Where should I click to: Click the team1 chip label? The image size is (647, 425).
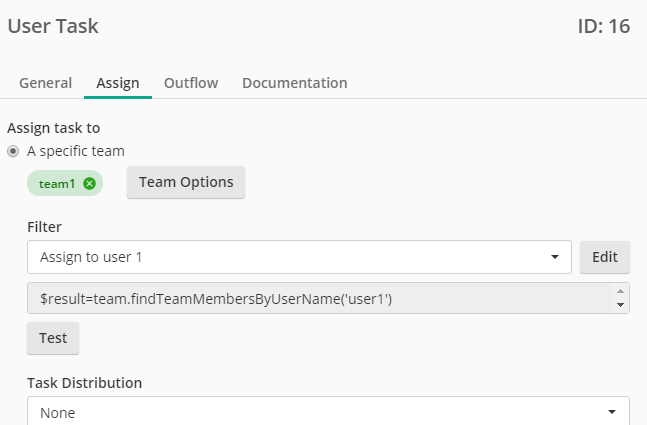click(57, 184)
